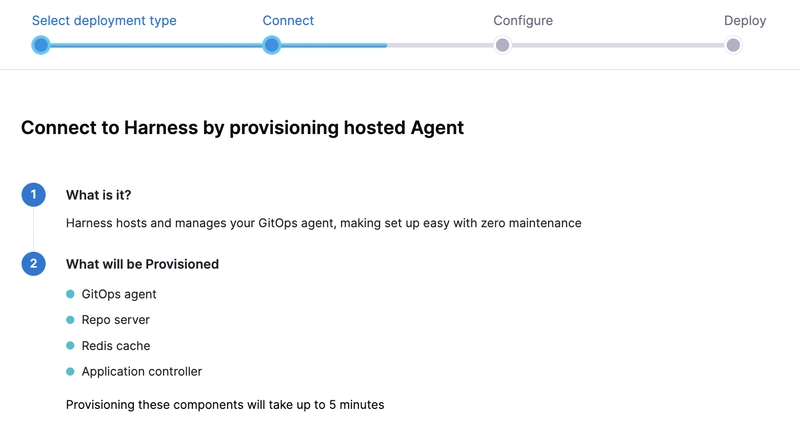
Task: Click the Select deployment type step circle
Action: click(x=41, y=45)
